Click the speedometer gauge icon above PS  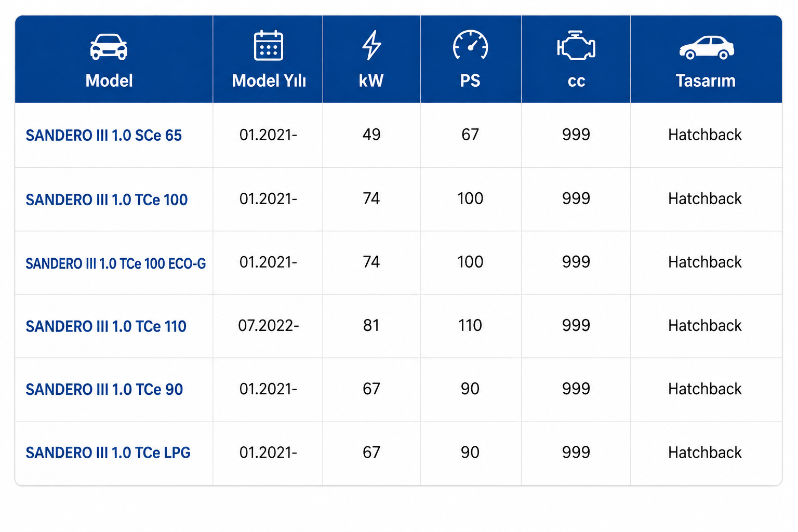[x=470, y=45]
